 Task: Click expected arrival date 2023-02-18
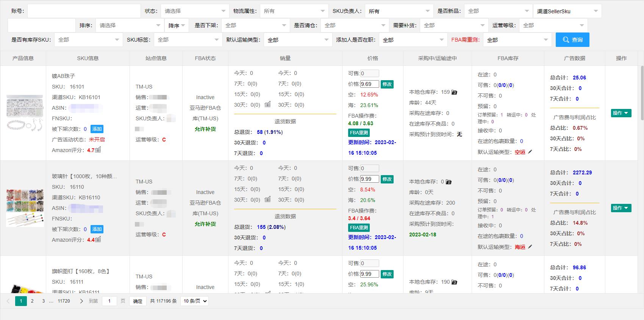[422, 235]
